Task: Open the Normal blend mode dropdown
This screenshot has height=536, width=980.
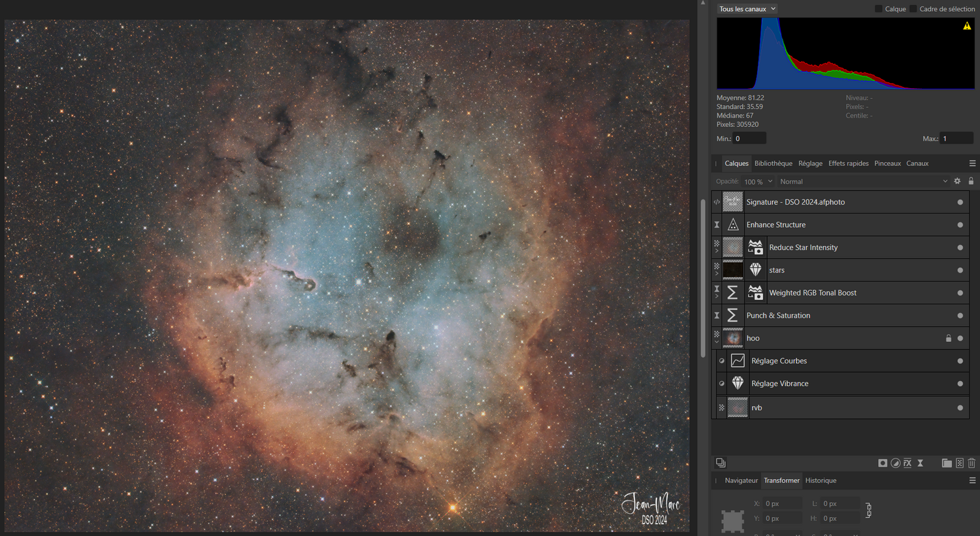Action: tap(863, 182)
